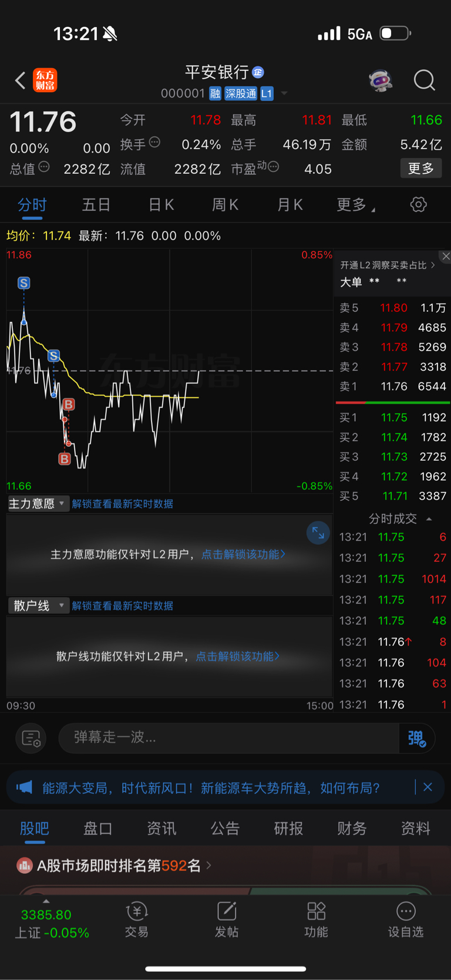Viewport: 451px width, 980px height.
Task: Open 散户线 indicator dropdown
Action: (x=38, y=605)
